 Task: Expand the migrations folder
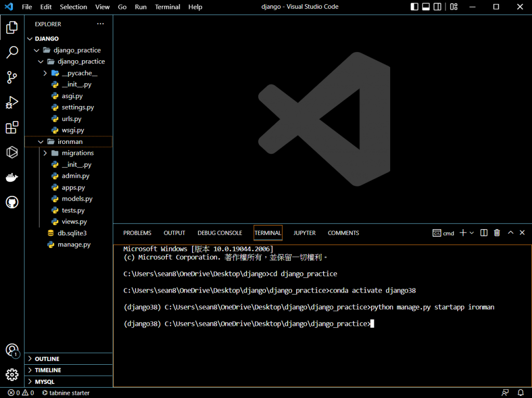coord(45,153)
